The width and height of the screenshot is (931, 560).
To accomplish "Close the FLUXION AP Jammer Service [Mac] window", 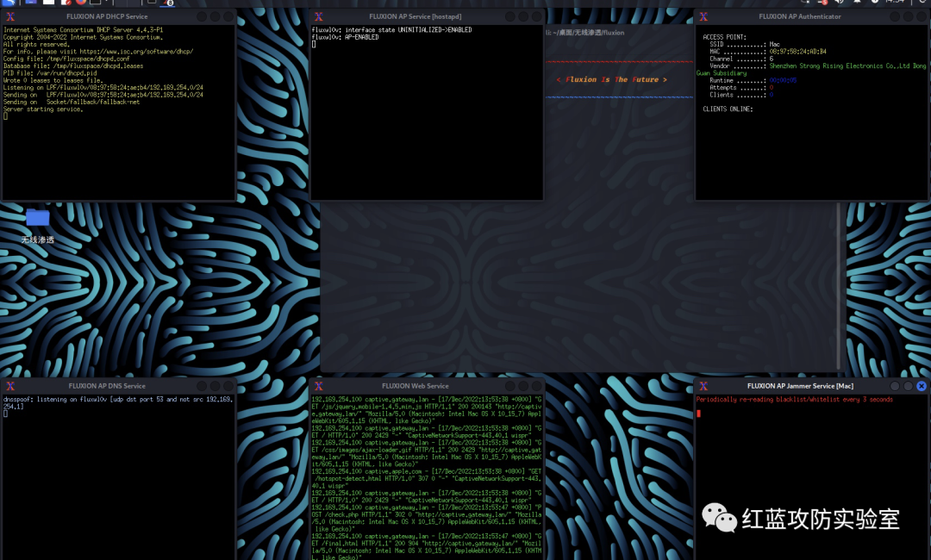I will (922, 386).
